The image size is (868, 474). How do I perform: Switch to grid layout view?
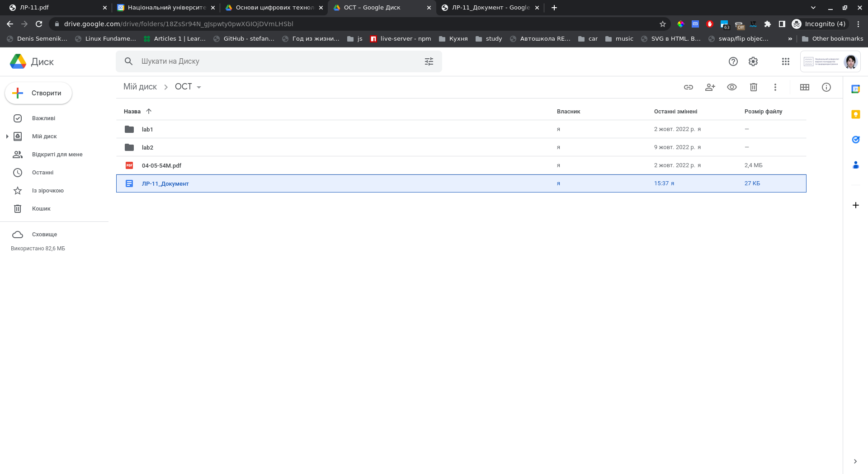[804, 87]
